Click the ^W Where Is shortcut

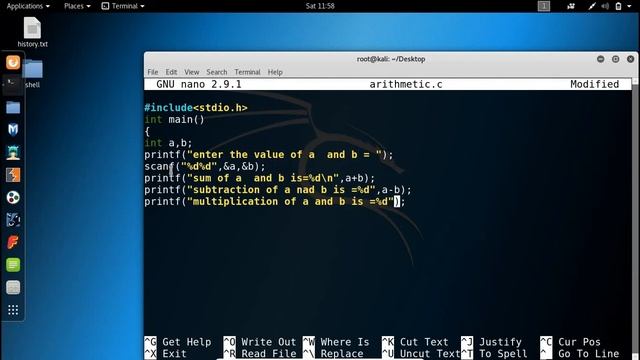[x=336, y=342]
